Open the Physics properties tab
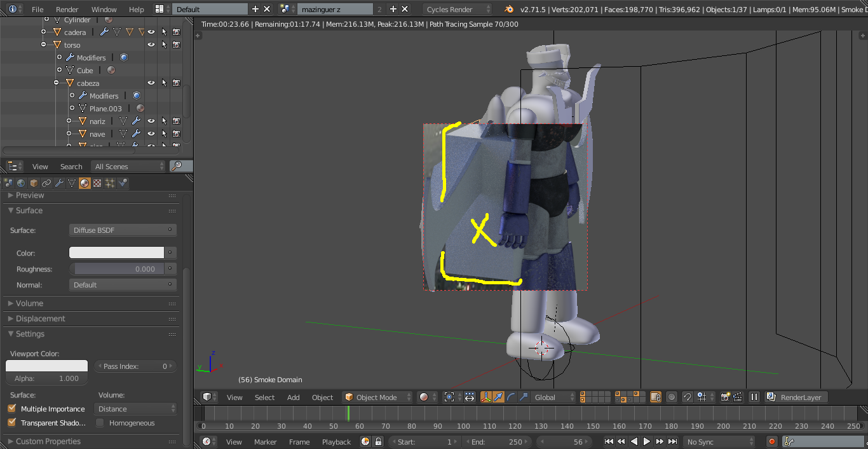Viewport: 868px width, 449px height. point(123,183)
